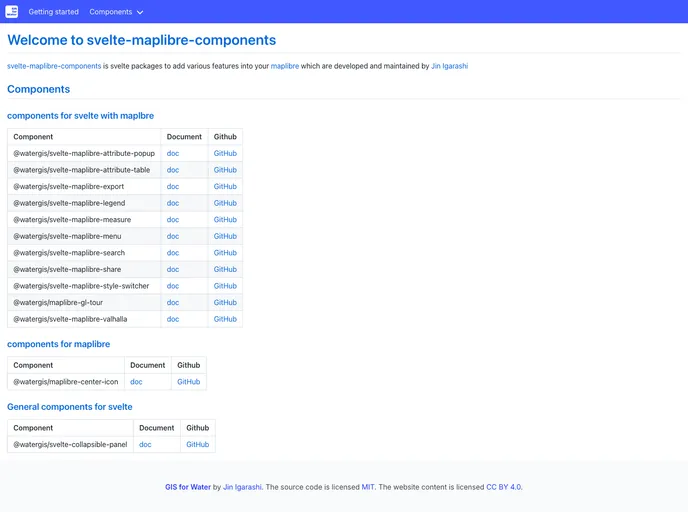The height and width of the screenshot is (512, 688).
Task: Open GitHub for svelte-maplibre-menu
Action: pos(225,236)
